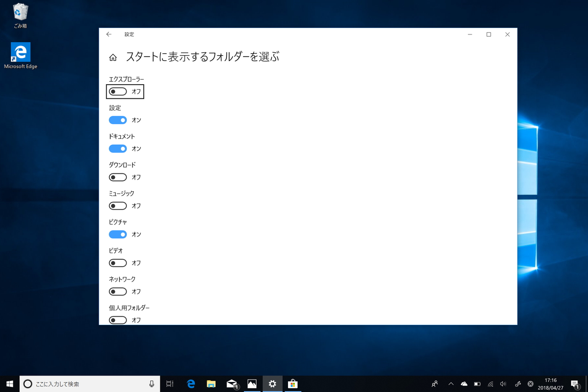588x392 pixels.
Task: Enable the エクスプローラー toggle
Action: 118,91
